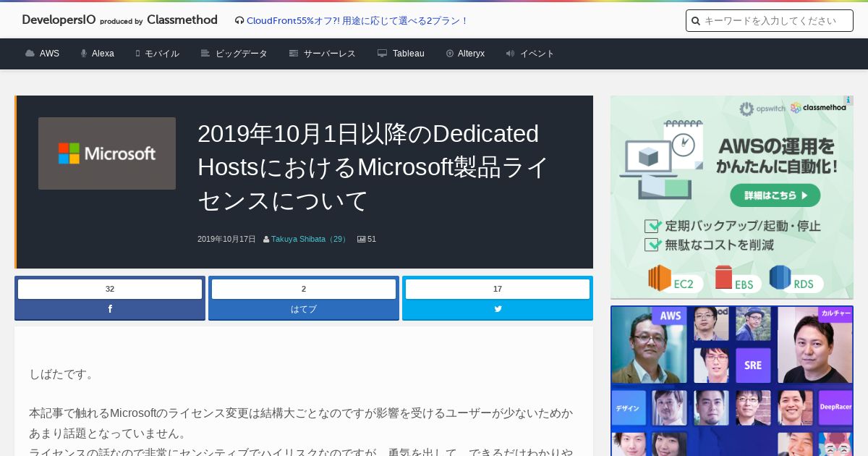Open the CloudFront 55% off announcement link
868x456 pixels.
click(357, 21)
